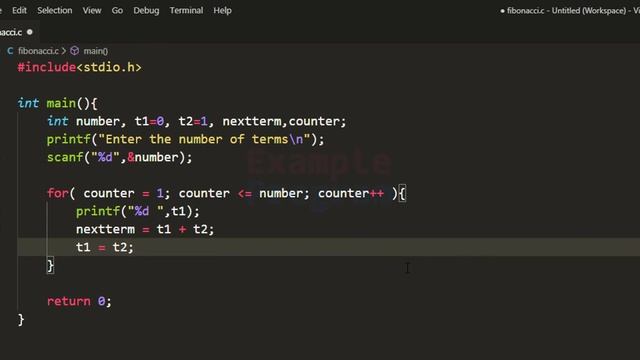Viewport: 640px width, 360px height.
Task: Expand breadcrumb chevron after fibonacci.c
Action: (x=64, y=51)
